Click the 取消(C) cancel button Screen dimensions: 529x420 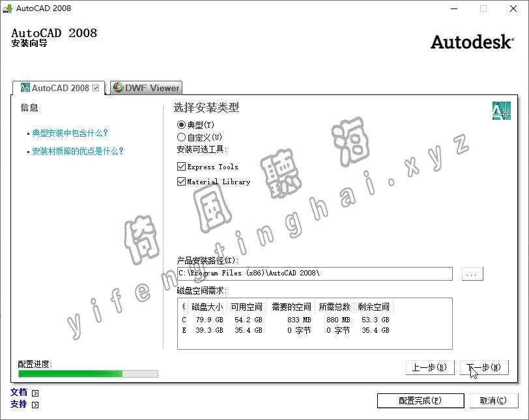(x=494, y=400)
